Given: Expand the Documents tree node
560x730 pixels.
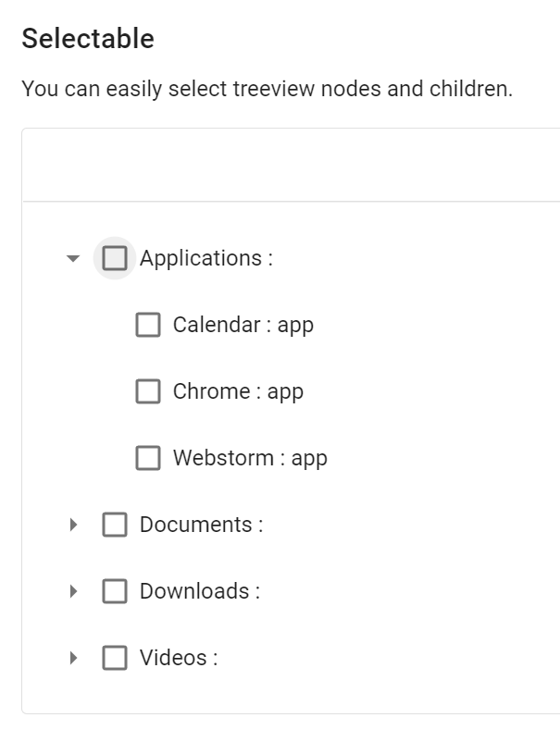Looking at the screenshot, I should coord(74,526).
